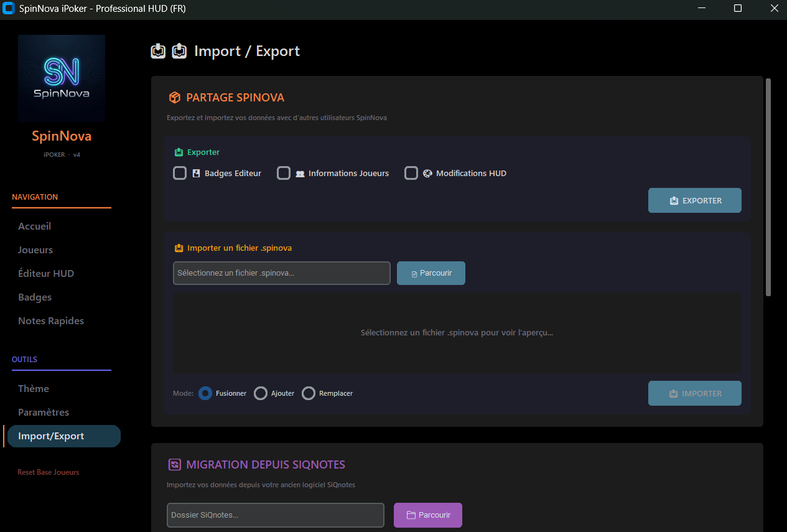Click the orange import icon beside Importer un fichier
787x532 pixels.
179,248
